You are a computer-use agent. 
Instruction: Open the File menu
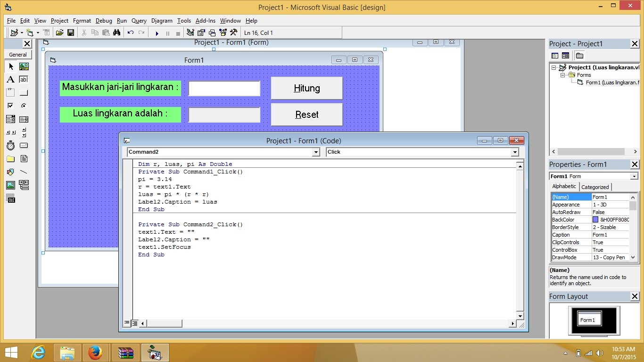click(x=11, y=21)
